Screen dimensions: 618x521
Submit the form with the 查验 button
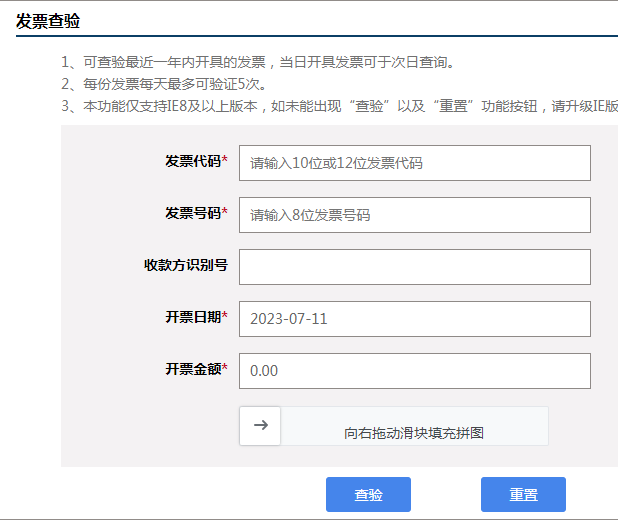pyautogui.click(x=368, y=495)
